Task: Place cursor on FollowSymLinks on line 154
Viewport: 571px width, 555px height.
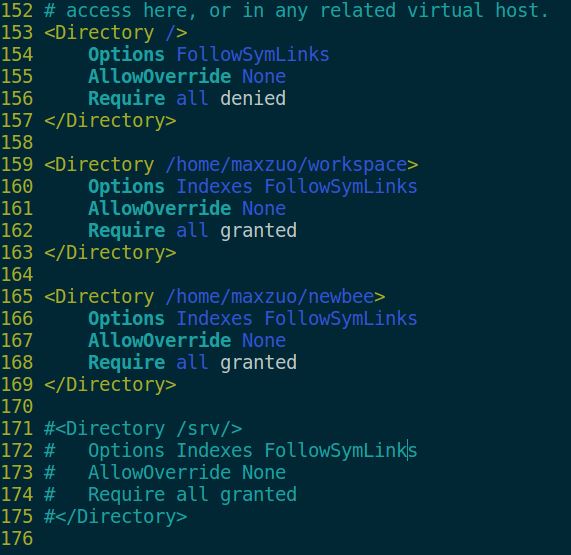Action: coord(253,55)
